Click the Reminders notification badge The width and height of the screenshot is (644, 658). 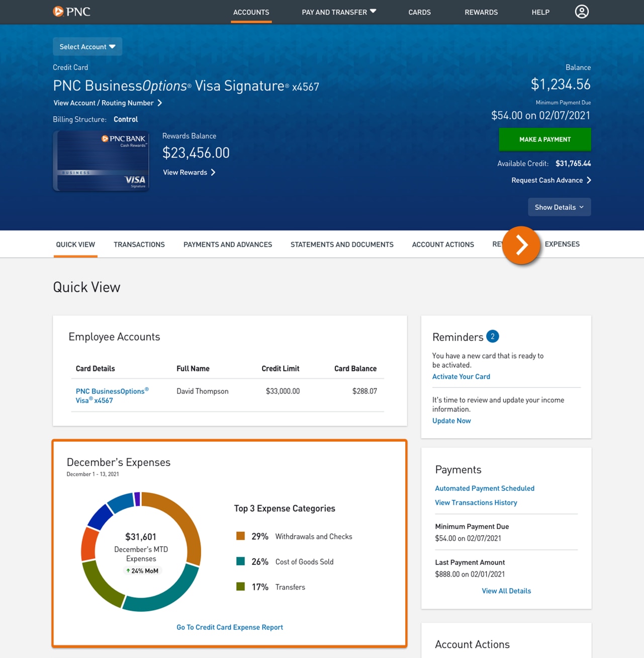point(493,336)
